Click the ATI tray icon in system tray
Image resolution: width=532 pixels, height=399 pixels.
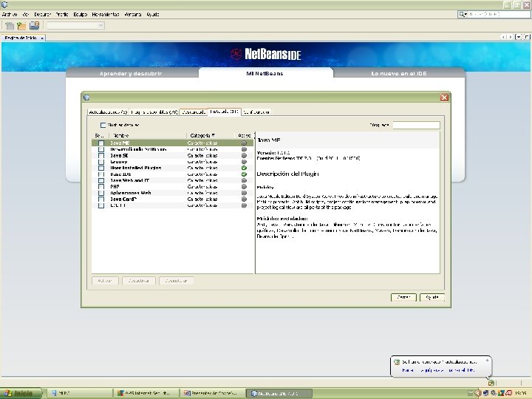tap(509, 393)
